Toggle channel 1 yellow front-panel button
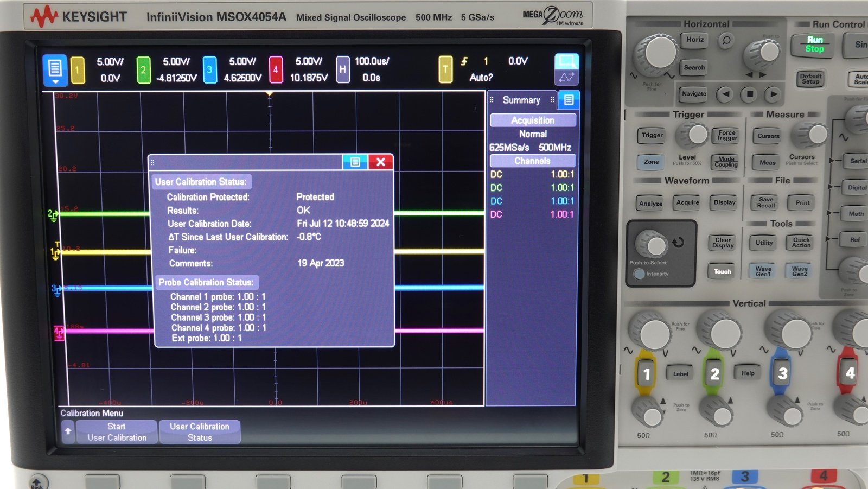 (646, 373)
